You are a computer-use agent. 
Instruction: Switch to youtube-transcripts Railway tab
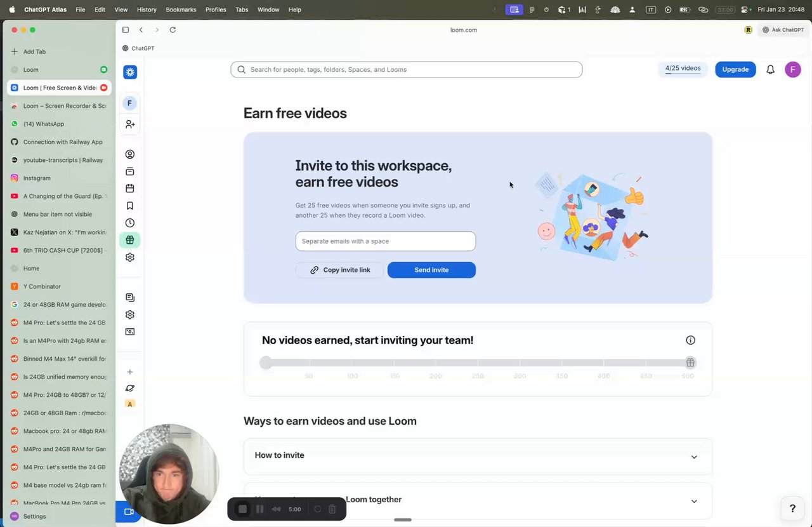click(60, 160)
